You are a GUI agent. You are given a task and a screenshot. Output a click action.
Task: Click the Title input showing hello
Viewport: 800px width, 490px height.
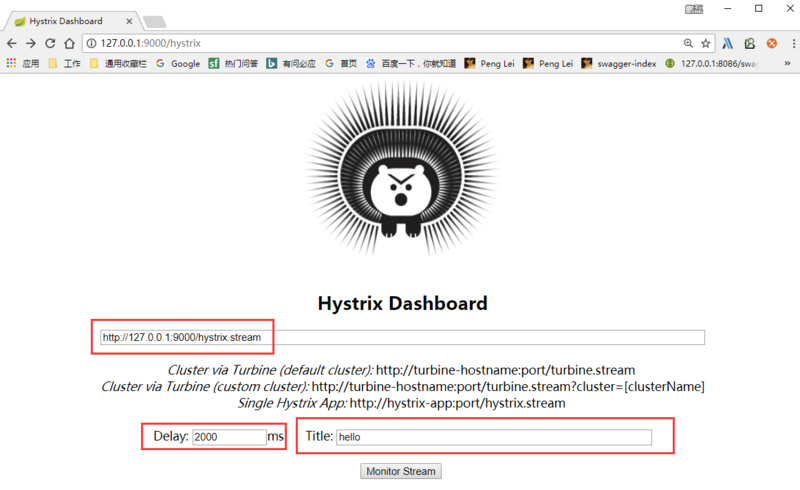pos(494,437)
